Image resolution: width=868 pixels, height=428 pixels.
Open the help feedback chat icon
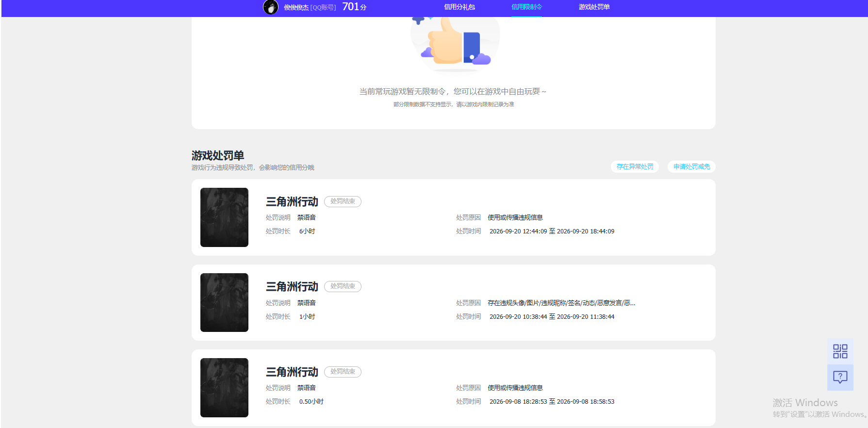pyautogui.click(x=840, y=377)
